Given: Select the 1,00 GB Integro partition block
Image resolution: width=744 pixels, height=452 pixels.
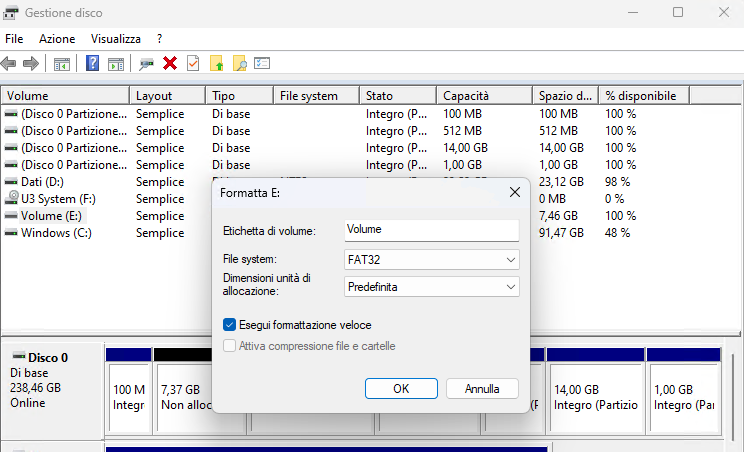Looking at the screenshot, I should click(684, 392).
